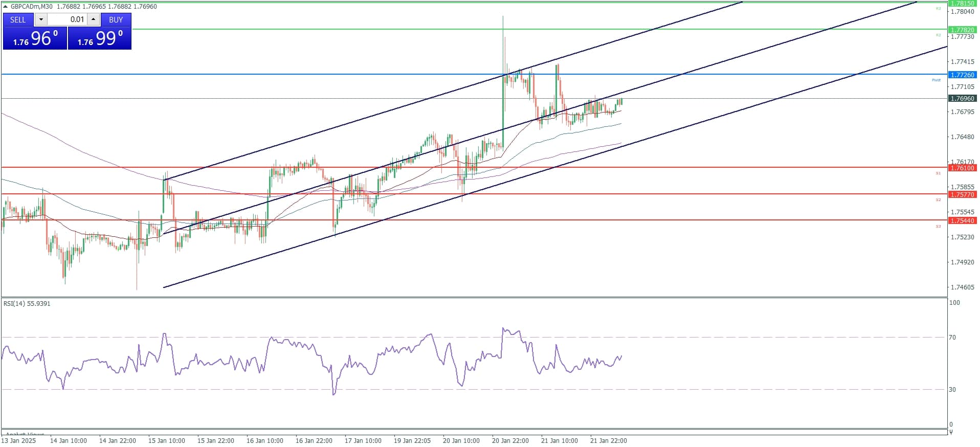Click the 1.77415 price scale value

click(962, 62)
